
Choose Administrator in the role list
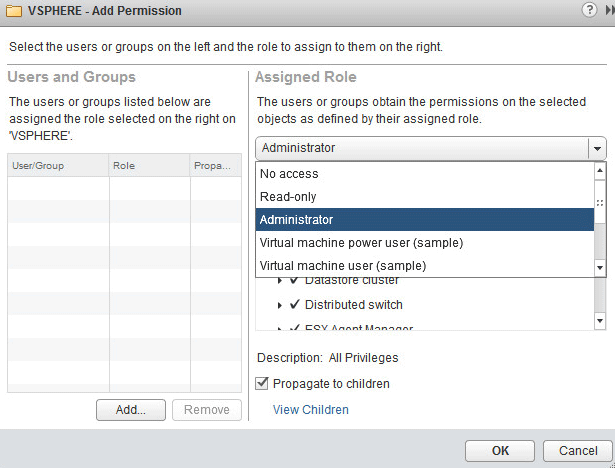tap(425, 220)
